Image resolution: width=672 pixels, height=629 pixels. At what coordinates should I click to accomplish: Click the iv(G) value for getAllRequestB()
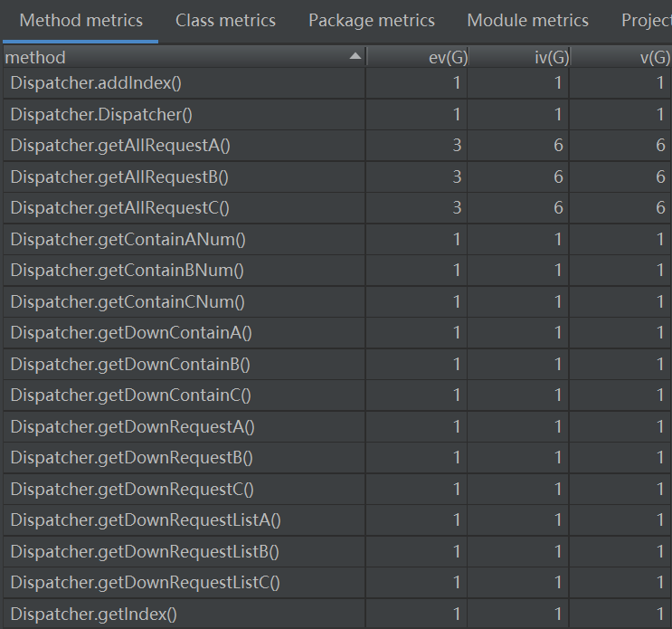[x=557, y=176]
